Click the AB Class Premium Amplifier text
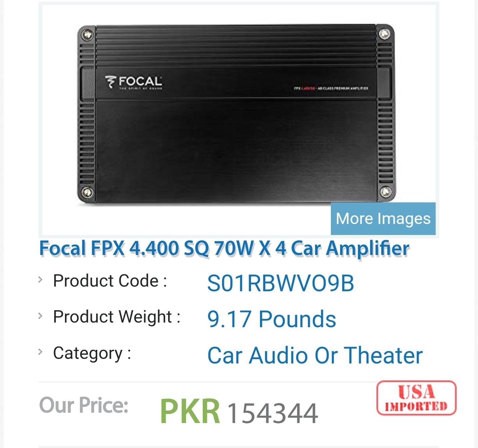The image size is (478, 448). click(343, 88)
